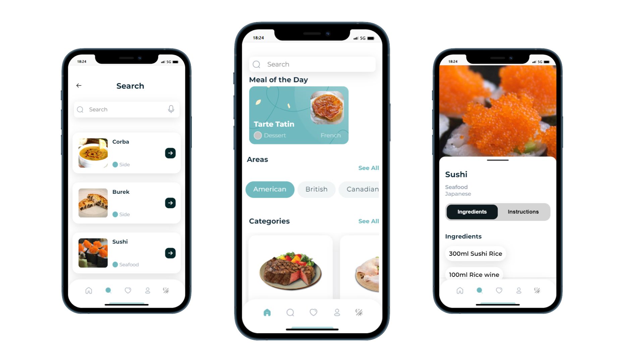Select the Instructions tab on right phone
This screenshot has width=644, height=362.
(x=523, y=212)
